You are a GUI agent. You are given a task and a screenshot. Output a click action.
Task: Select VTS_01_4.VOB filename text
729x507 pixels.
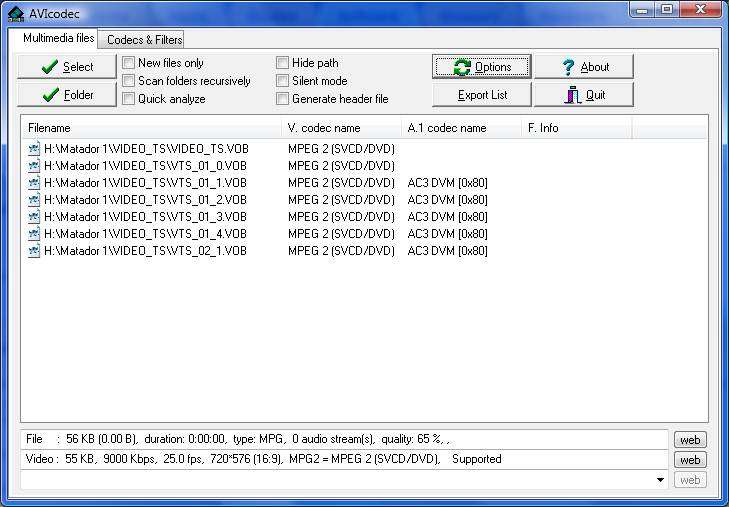coord(146,234)
